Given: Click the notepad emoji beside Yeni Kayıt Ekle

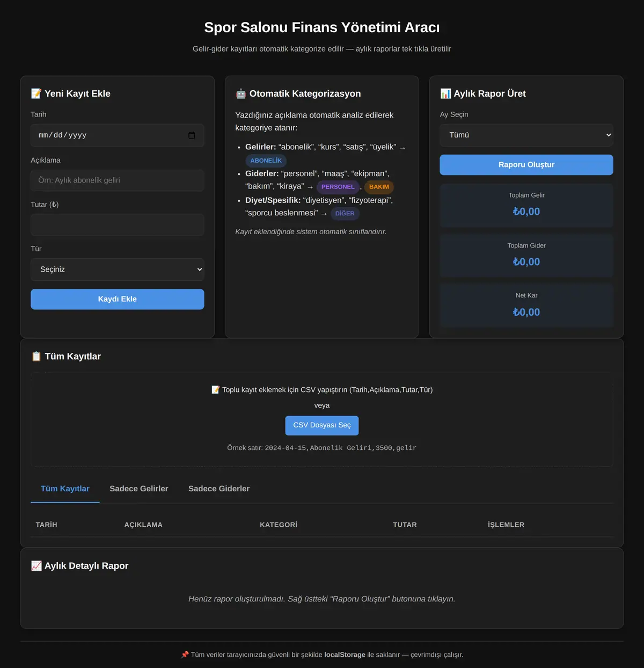Looking at the screenshot, I should pos(36,93).
